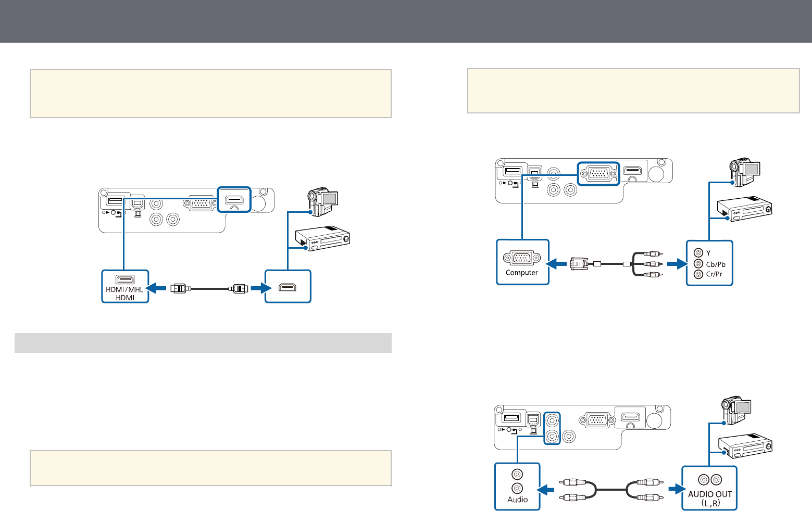Click the video player icon in the component diagram
The image size is (812, 511).
click(745, 209)
